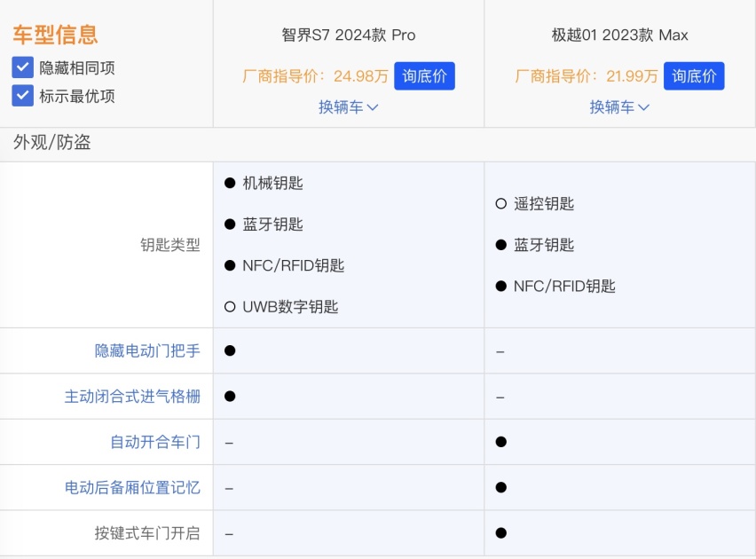756x559 pixels.
Task: Click 自动开合车门 standard dot for 极越01
Action: pyautogui.click(x=501, y=442)
